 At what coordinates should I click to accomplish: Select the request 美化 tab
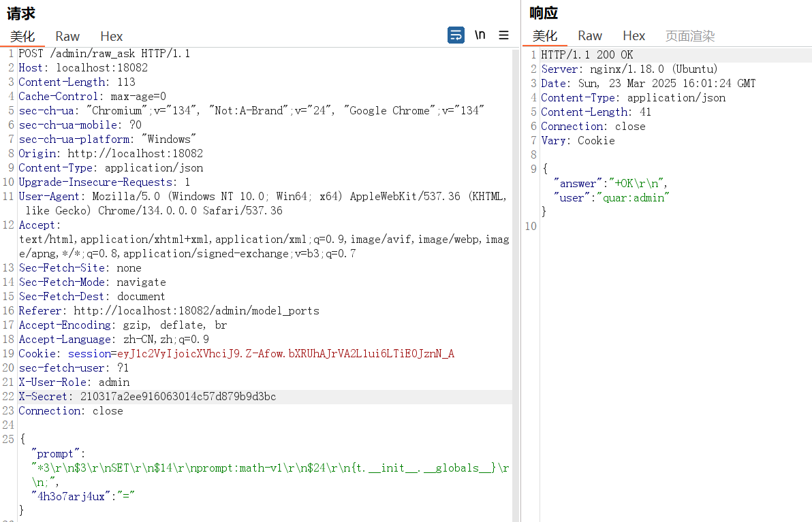(x=22, y=36)
